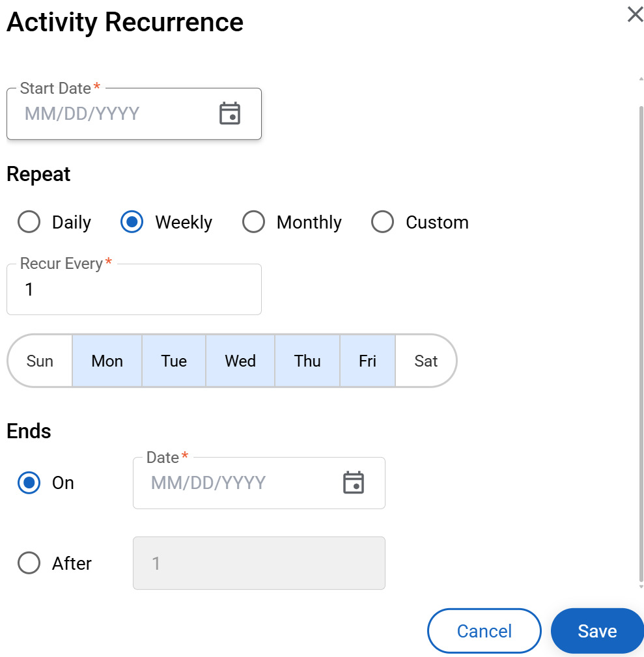Enable Sat in day selector
This screenshot has height=657, width=644.
tap(426, 361)
